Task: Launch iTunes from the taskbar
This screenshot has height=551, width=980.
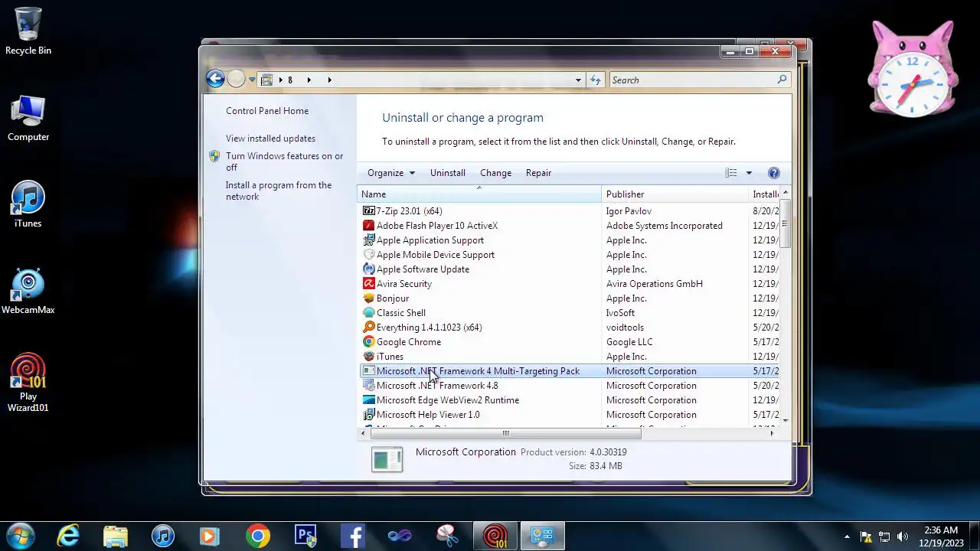Action: tap(163, 536)
